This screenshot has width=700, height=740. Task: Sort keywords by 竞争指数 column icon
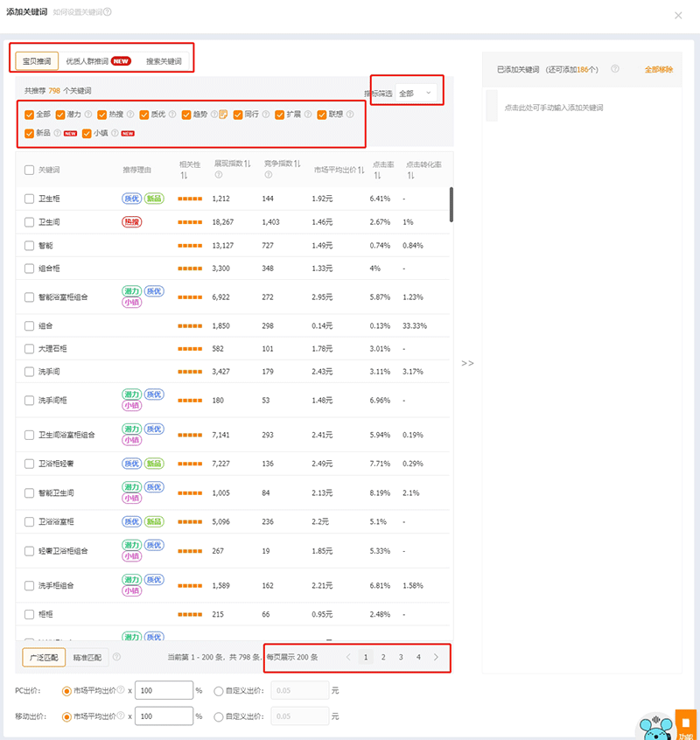pos(297,164)
